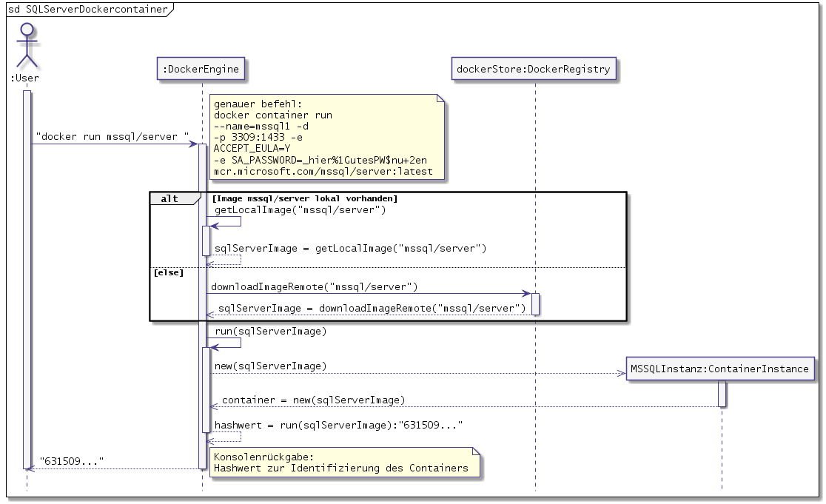Click the new(sqlServerImage) create message label
The width and height of the screenshot is (826, 504).
270,366
